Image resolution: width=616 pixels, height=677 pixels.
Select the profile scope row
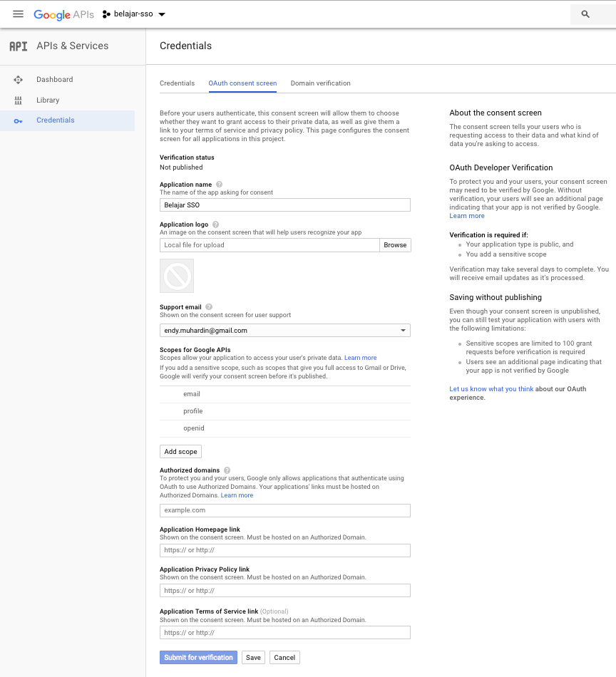pos(285,411)
